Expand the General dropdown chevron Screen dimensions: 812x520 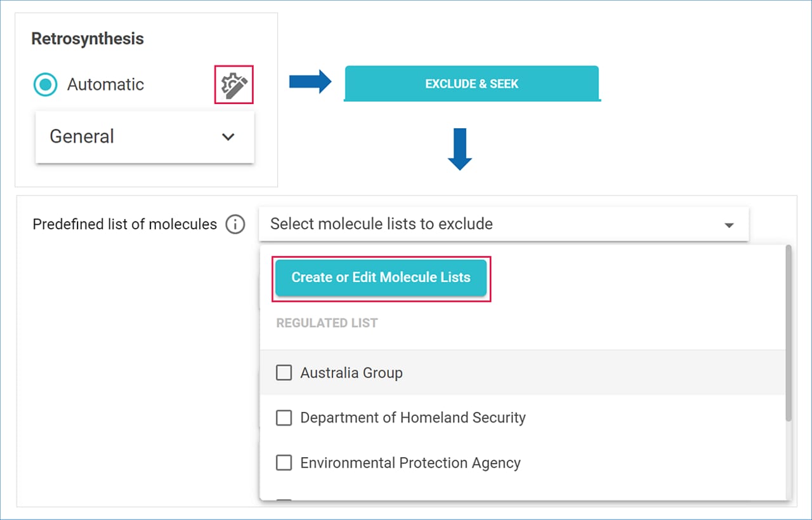click(228, 137)
